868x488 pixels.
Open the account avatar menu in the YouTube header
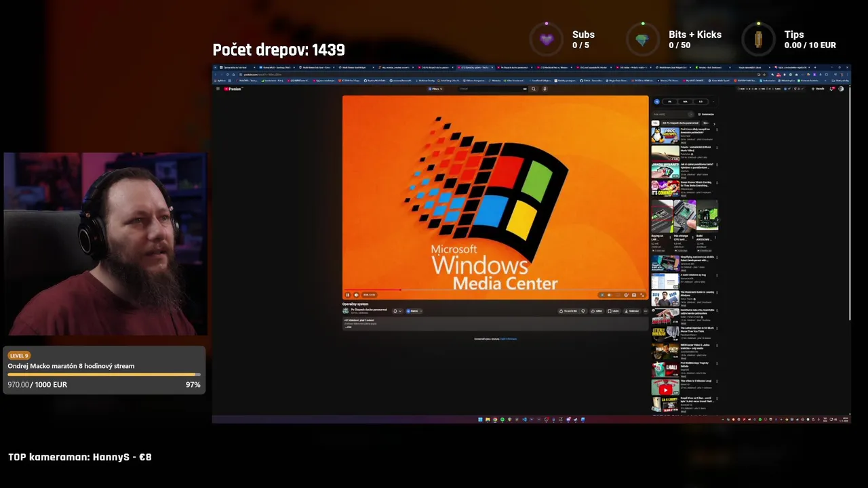pos(842,89)
